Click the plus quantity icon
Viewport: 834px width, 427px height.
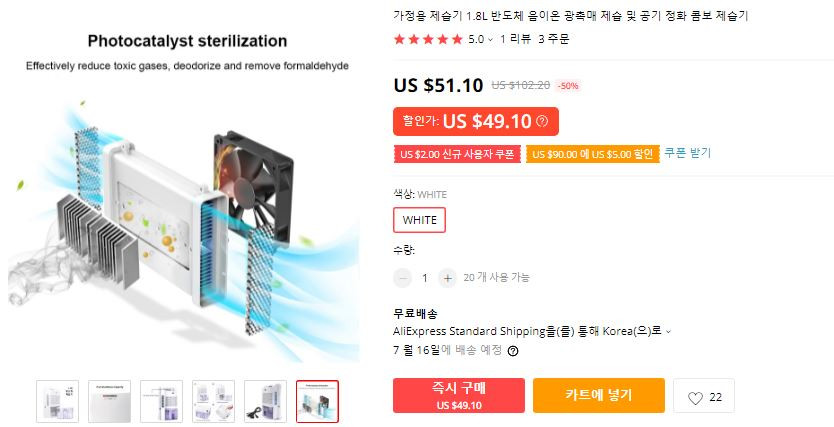[x=447, y=278]
